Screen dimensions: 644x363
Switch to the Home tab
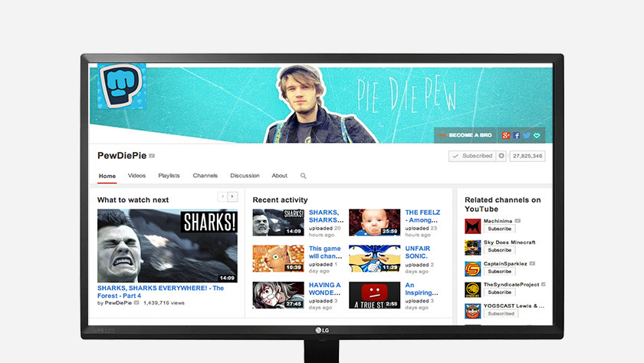(107, 176)
